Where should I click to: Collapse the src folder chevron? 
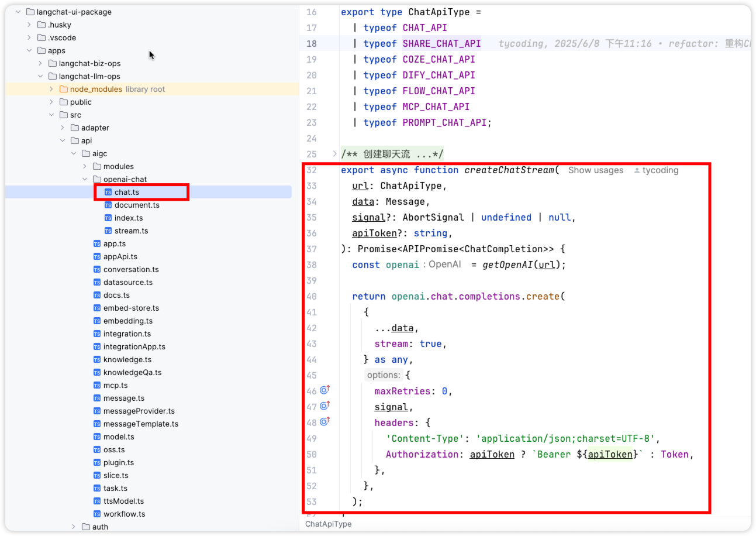point(51,115)
